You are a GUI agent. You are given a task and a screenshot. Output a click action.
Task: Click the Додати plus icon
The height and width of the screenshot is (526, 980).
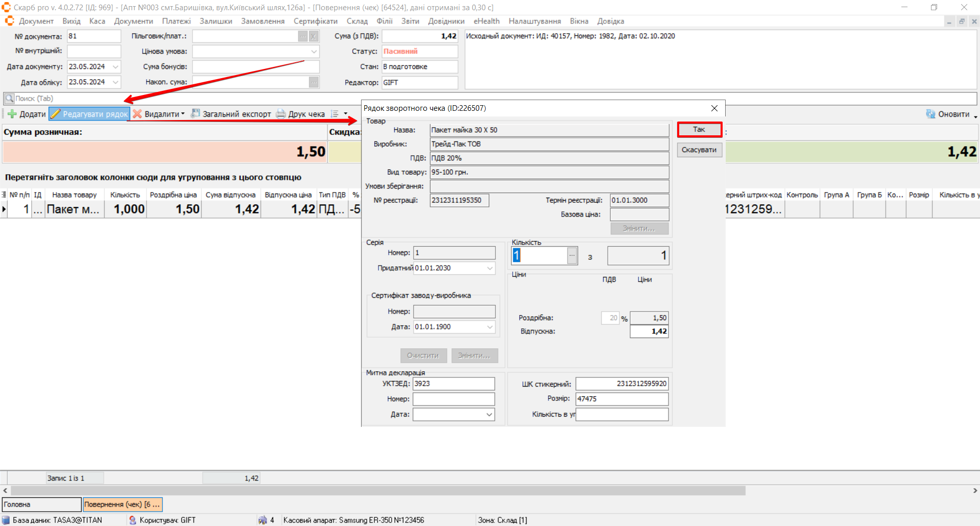pos(12,114)
